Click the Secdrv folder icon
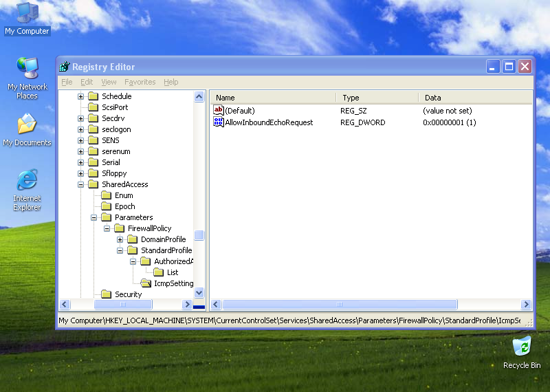The height and width of the screenshot is (392, 550). coord(93,118)
